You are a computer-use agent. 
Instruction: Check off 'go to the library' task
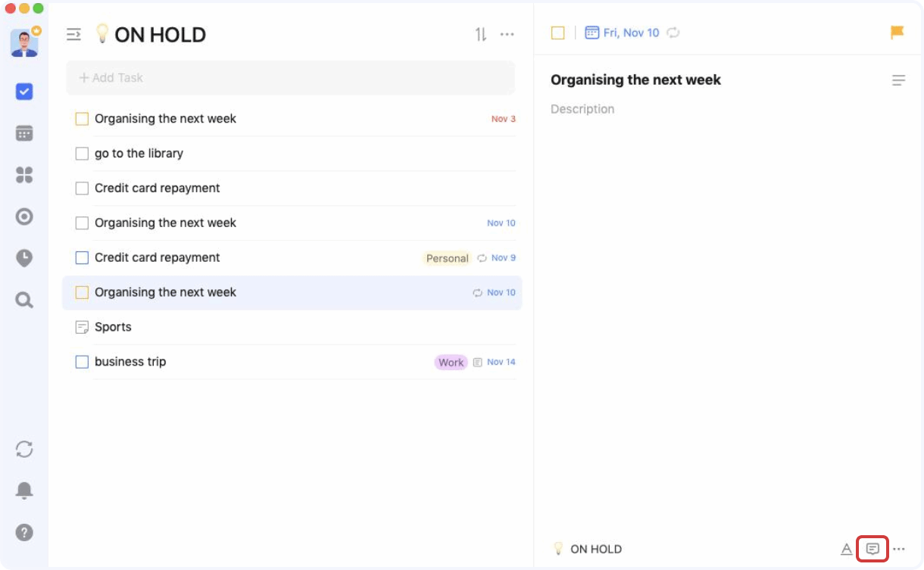click(82, 154)
